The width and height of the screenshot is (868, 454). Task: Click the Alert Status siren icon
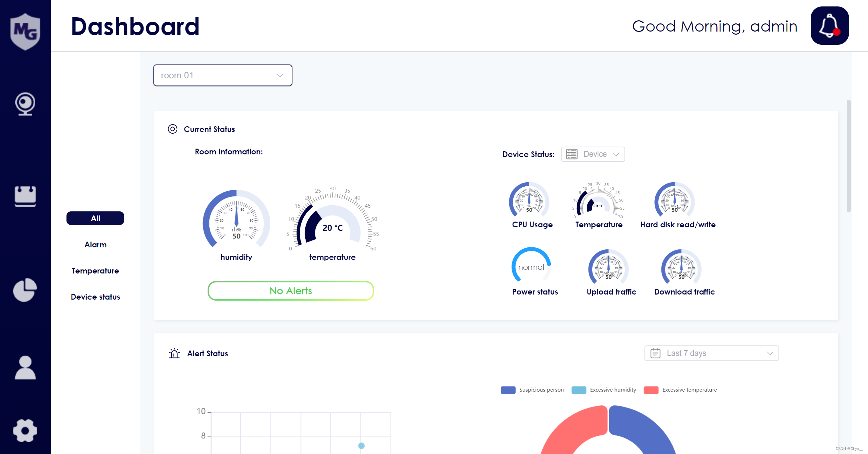tap(174, 353)
